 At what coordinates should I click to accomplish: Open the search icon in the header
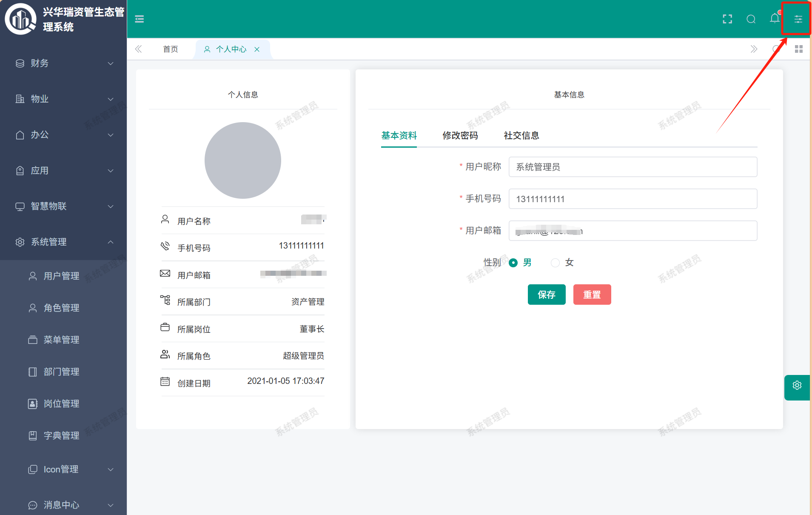pyautogui.click(x=751, y=19)
